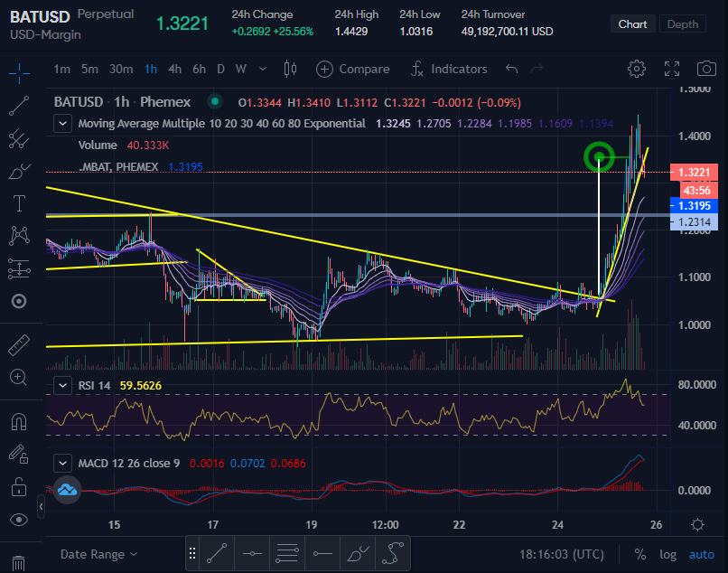Pick horizontal ray in floating toolbar
Viewport: 728px width, 573px height.
[322, 553]
